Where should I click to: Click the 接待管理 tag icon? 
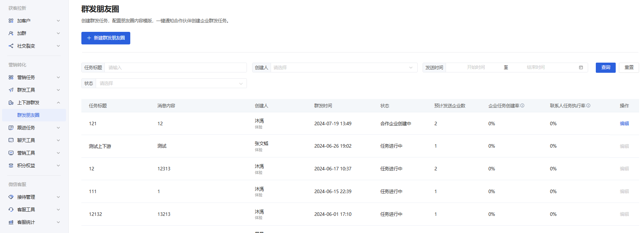pos(11,197)
